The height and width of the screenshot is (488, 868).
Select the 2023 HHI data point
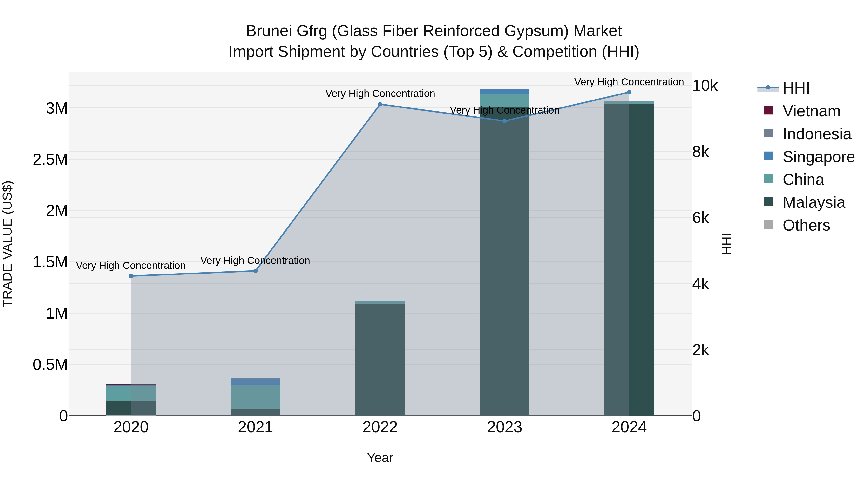pos(505,121)
